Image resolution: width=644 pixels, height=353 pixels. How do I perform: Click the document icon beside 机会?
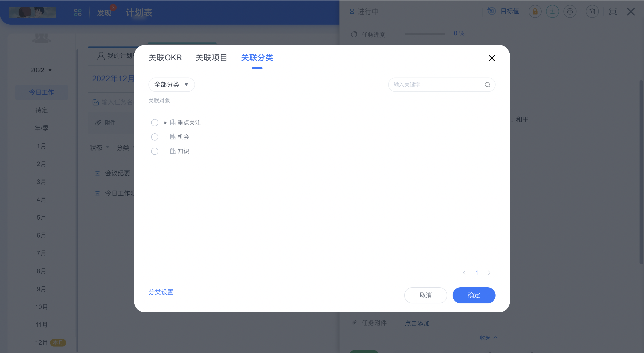click(172, 137)
